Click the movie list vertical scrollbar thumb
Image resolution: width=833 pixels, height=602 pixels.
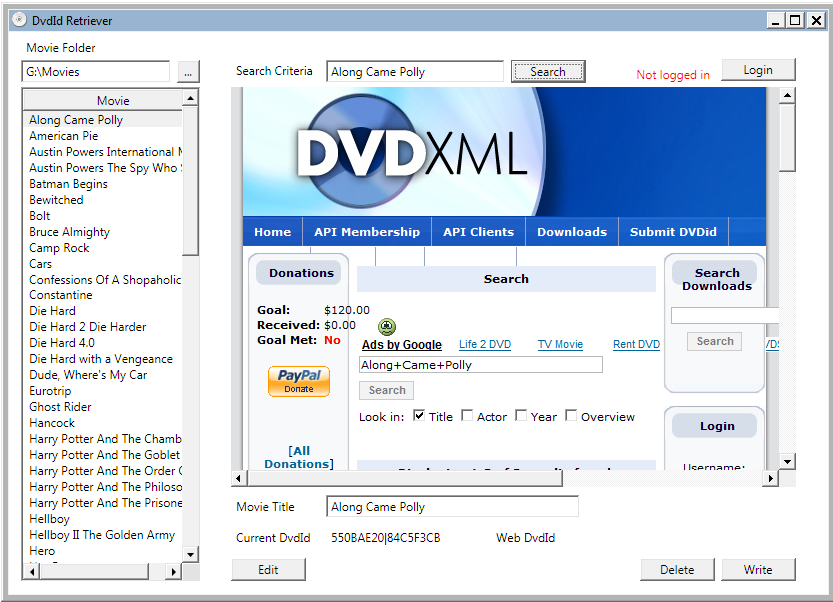coord(190,181)
